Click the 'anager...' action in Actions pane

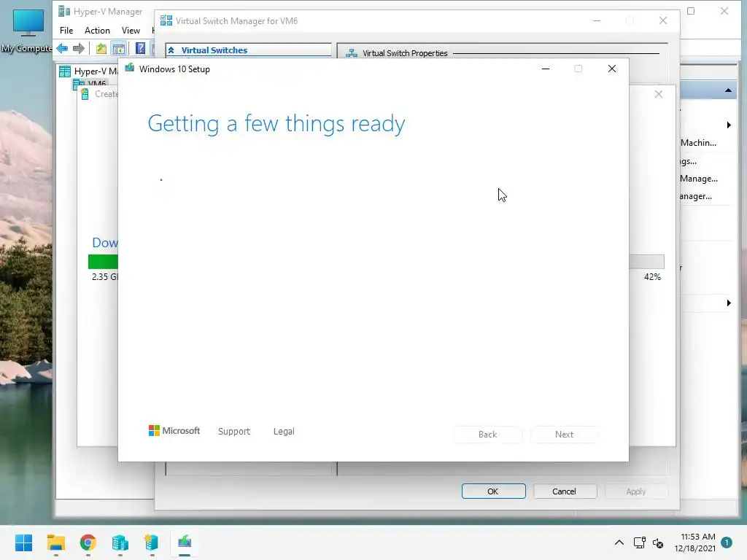[x=695, y=196]
